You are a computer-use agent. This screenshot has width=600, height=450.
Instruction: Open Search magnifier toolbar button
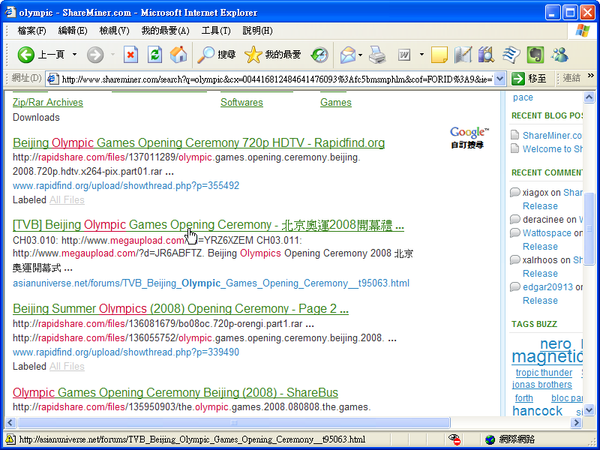pos(216,55)
